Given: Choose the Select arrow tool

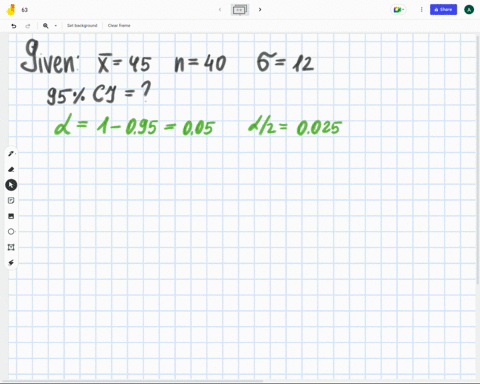Looking at the screenshot, I should (x=11, y=185).
